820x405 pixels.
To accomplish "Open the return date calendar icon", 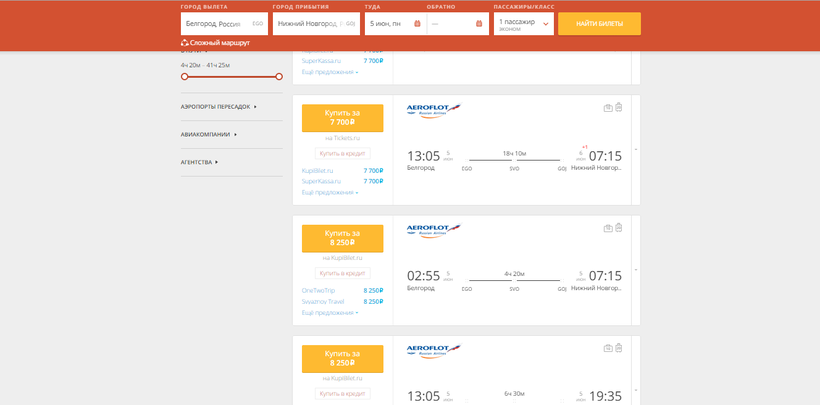I will (x=478, y=23).
